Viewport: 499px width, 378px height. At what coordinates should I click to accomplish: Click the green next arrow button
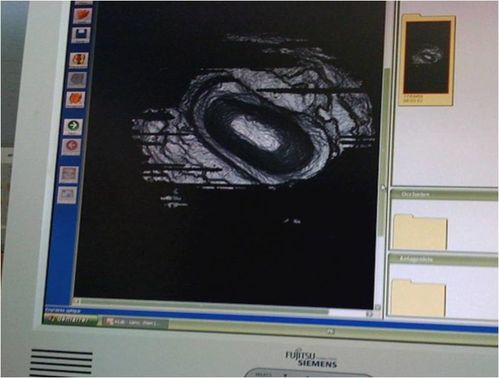click(73, 126)
